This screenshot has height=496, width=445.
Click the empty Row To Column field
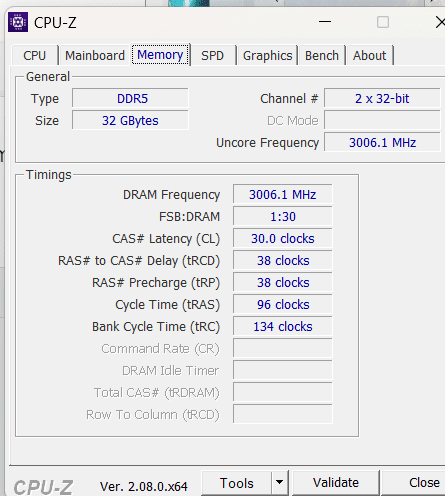(283, 415)
